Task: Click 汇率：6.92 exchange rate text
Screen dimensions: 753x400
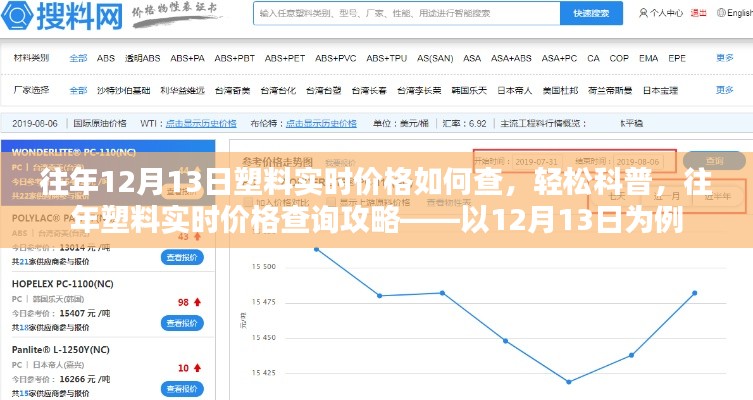Action: [464, 123]
